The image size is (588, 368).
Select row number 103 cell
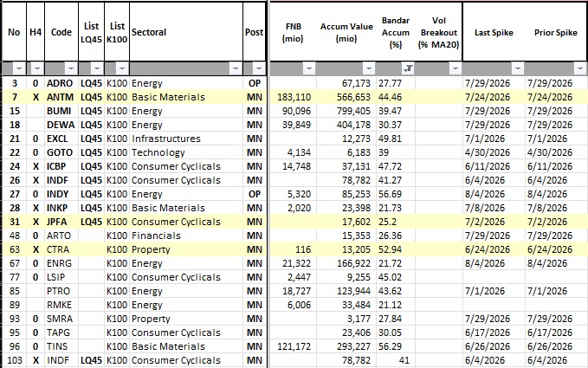click(14, 360)
